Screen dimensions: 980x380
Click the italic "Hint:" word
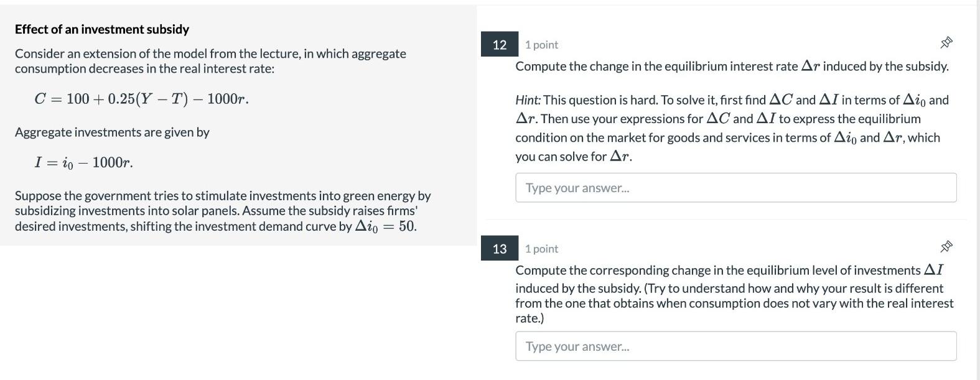[x=528, y=100]
